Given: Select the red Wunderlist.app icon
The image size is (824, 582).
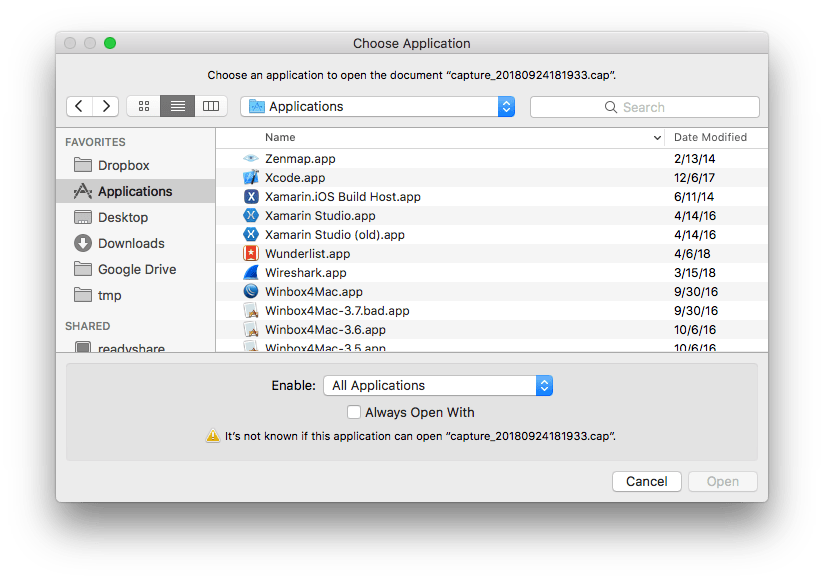Looking at the screenshot, I should [x=251, y=254].
